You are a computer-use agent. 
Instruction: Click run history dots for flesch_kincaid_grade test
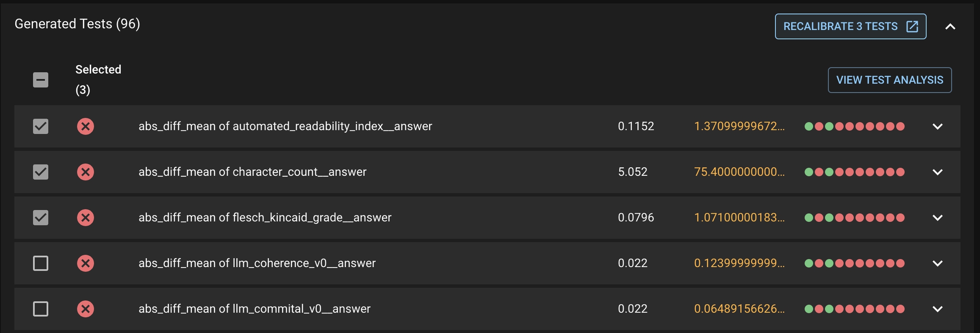tap(854, 217)
